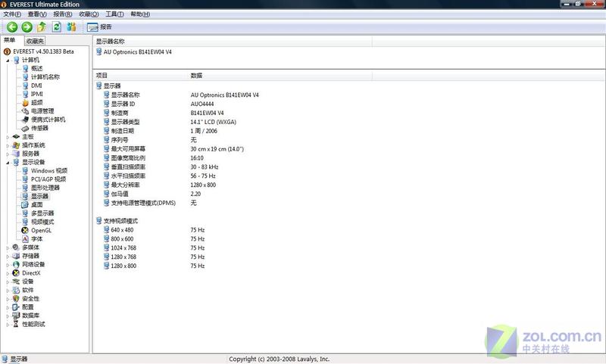Image resolution: width=606 pixels, height=364 pixels.
Task: Click the 桌面 icon in the tree
Action: coord(25,204)
